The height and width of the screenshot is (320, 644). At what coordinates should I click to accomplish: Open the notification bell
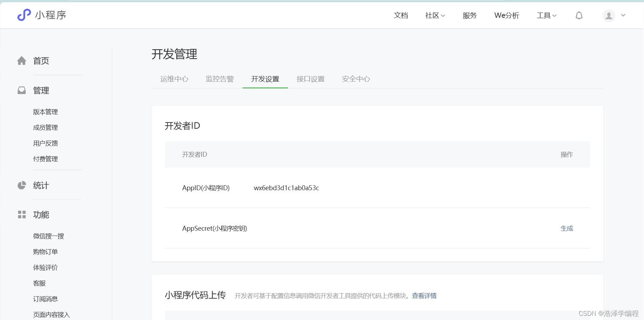click(579, 15)
